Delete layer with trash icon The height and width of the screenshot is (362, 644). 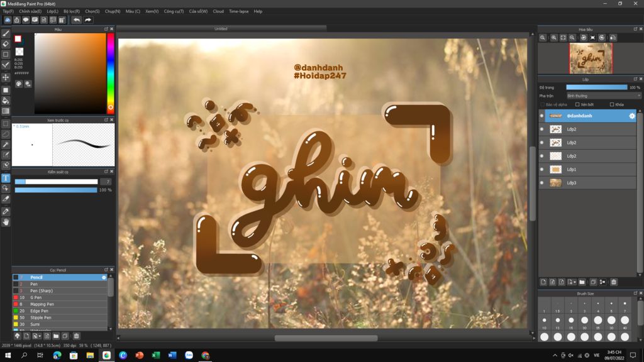[x=614, y=282]
